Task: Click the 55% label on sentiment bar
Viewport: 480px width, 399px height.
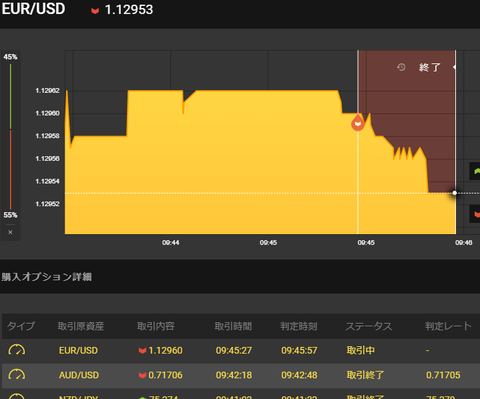Action: click(10, 215)
